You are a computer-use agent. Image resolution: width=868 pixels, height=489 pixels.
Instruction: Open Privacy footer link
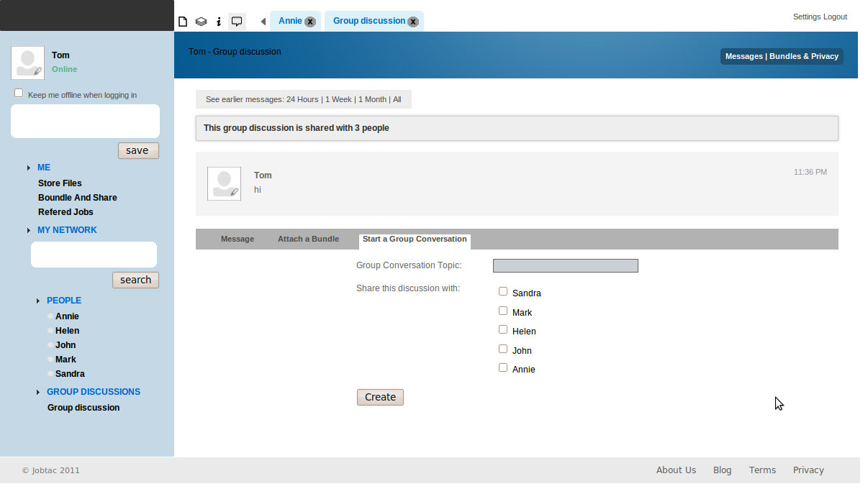pyautogui.click(x=808, y=470)
